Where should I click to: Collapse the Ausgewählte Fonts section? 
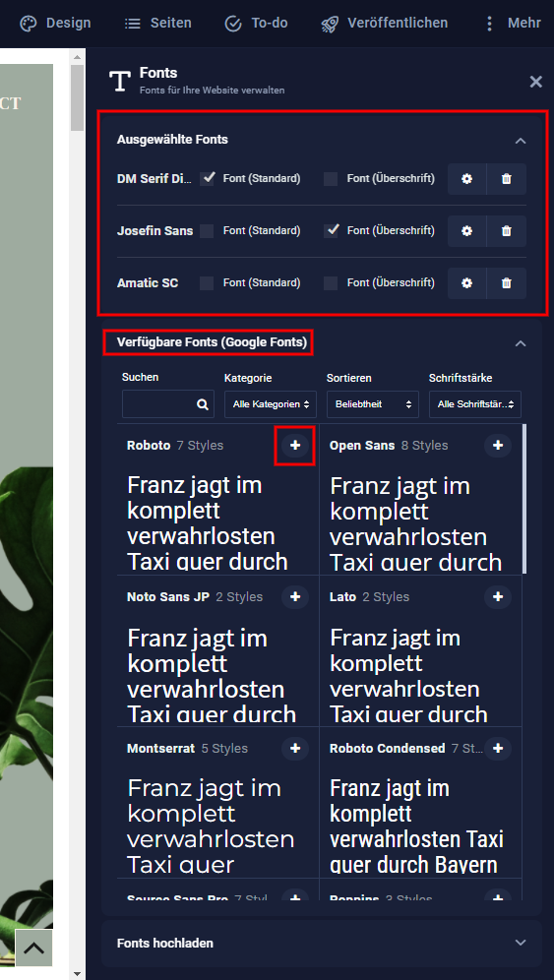pos(521,141)
